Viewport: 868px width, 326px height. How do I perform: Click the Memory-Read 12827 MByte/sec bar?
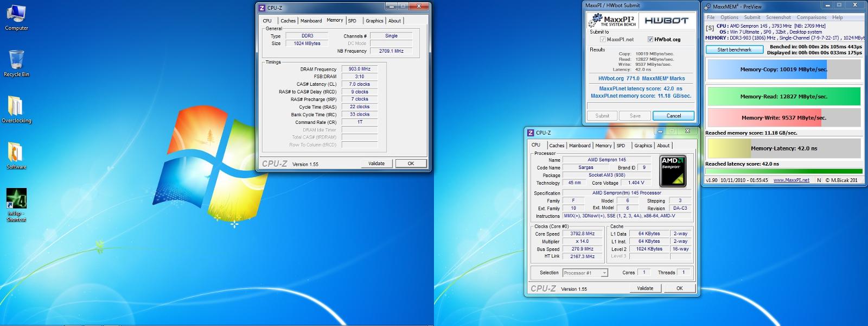pos(784,96)
